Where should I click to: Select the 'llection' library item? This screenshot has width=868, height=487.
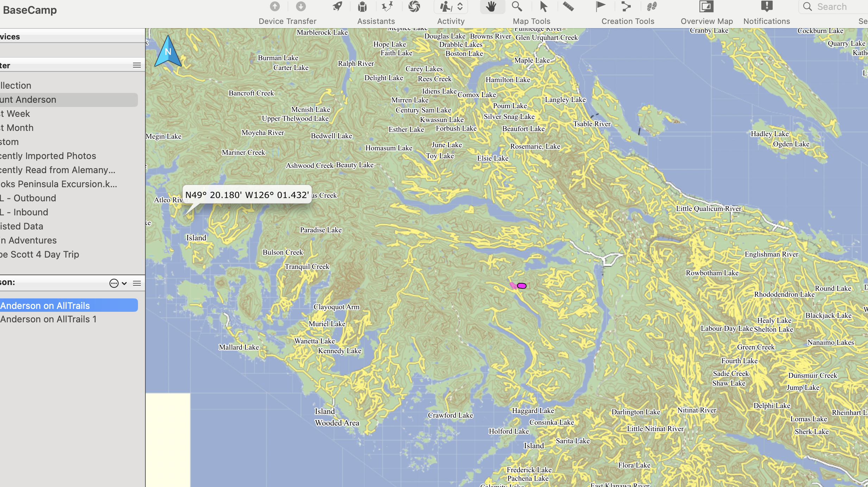click(69, 86)
